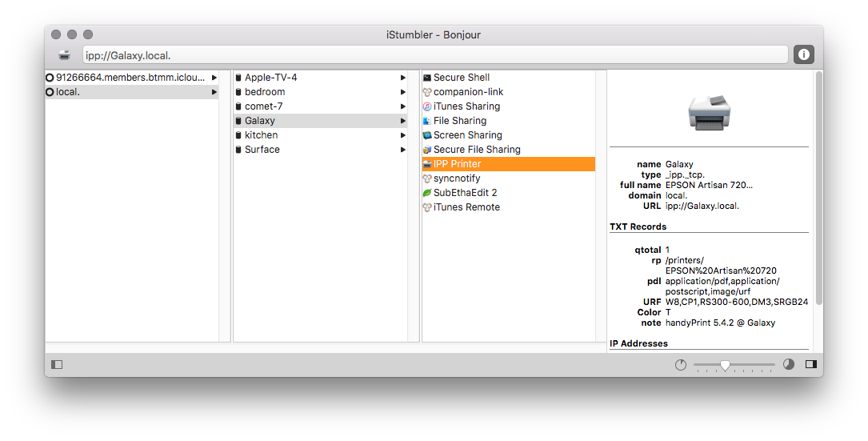Click the TXT Records section header

point(638,227)
